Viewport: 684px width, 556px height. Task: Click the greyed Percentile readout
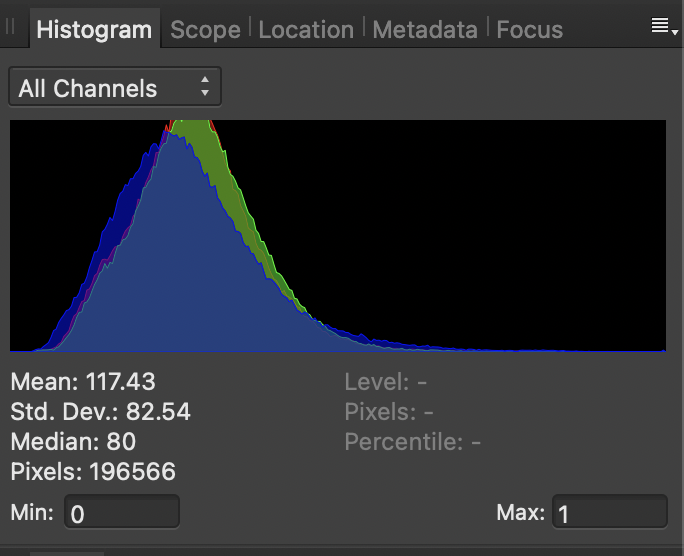413,442
